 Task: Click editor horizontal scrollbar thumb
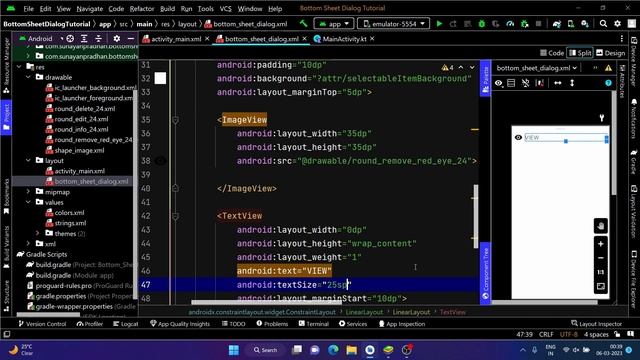tap(267, 302)
